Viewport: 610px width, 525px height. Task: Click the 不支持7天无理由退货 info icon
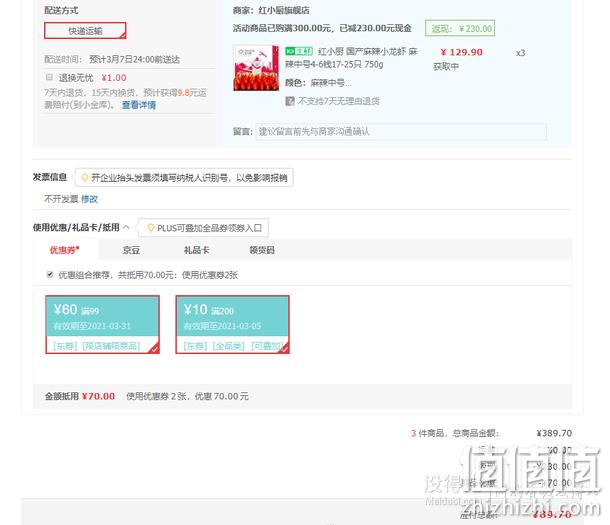(290, 101)
